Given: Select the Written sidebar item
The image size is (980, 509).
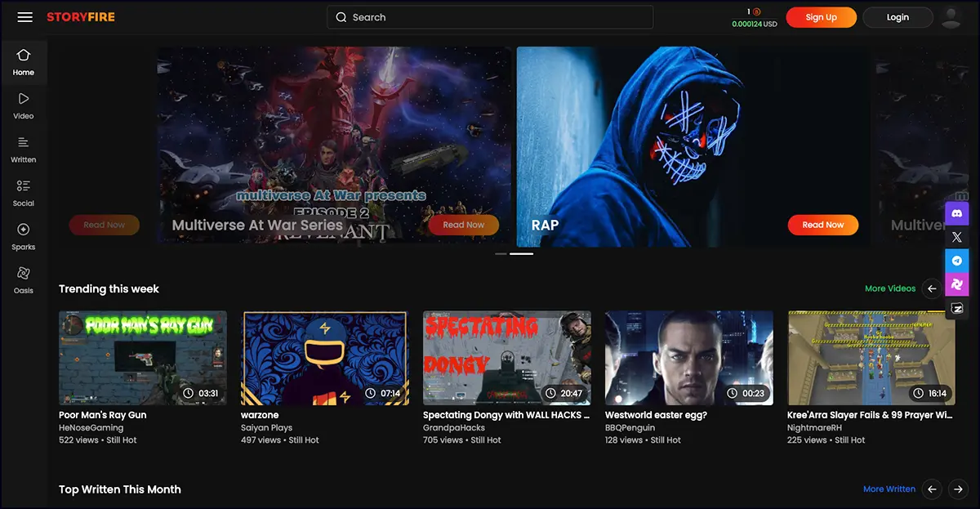Looking at the screenshot, I should [23, 149].
